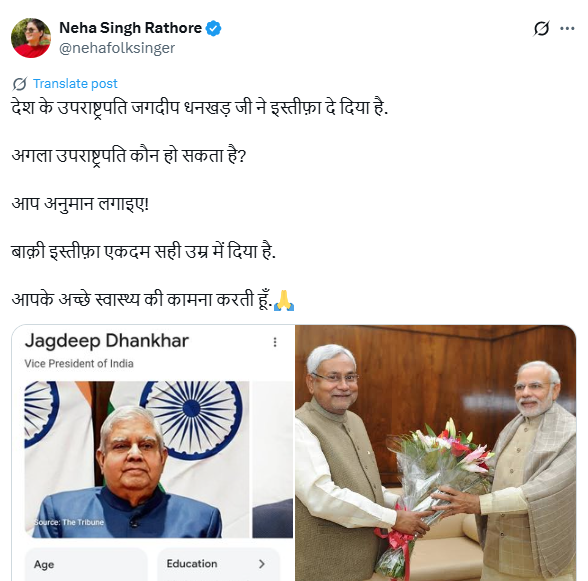Click the Vice President of India subtitle
Screen dimensions: 588x581
point(79,363)
